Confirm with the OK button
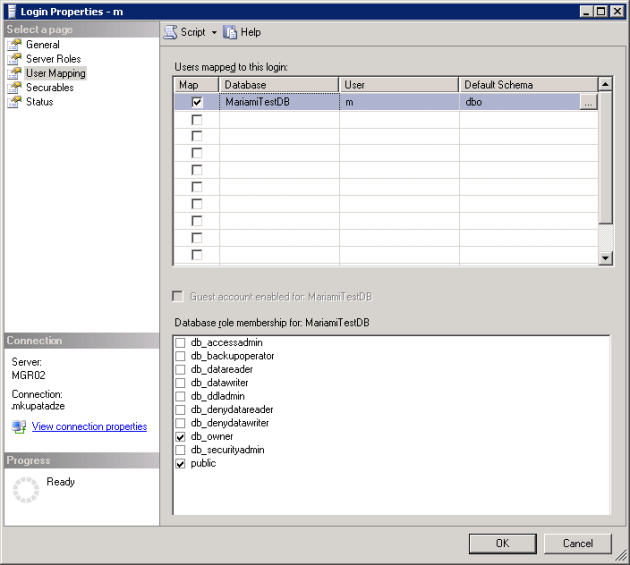 click(x=502, y=543)
